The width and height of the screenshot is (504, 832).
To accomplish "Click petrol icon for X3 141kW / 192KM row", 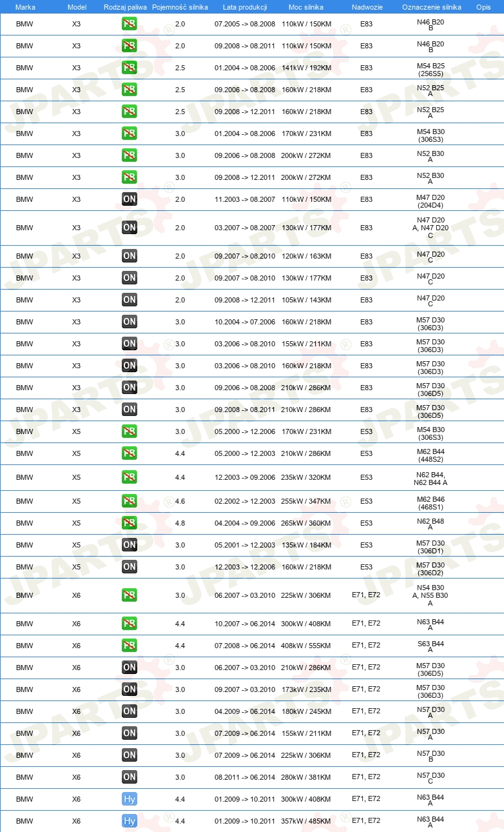I will click(x=130, y=68).
